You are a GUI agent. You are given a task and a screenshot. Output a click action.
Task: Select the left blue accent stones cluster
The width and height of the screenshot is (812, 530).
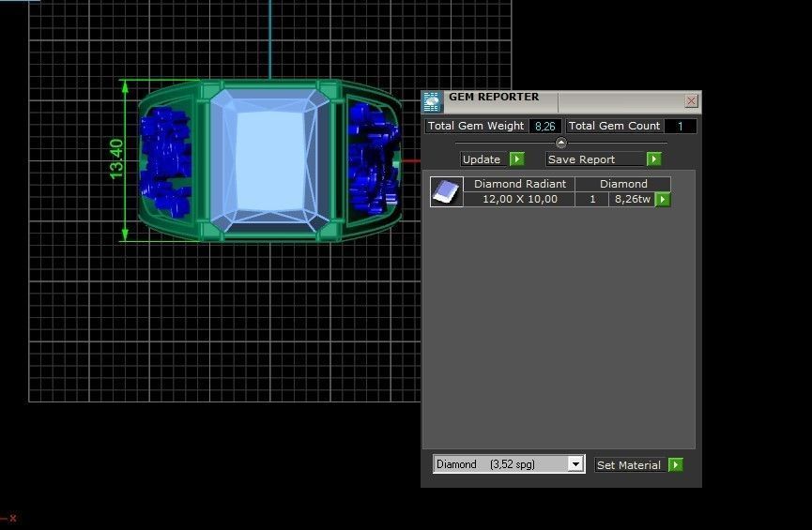(x=166, y=161)
